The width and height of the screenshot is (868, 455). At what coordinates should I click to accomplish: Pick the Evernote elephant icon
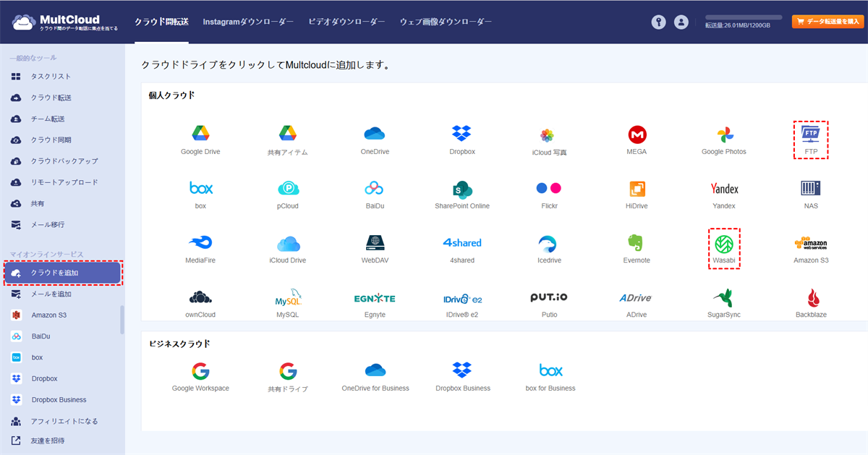(637, 243)
